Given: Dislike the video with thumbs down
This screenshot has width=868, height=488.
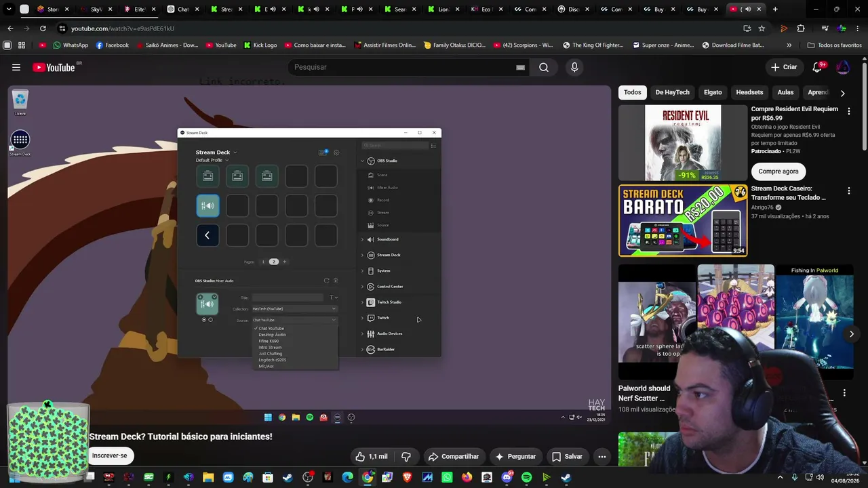Looking at the screenshot, I should [406, 456].
